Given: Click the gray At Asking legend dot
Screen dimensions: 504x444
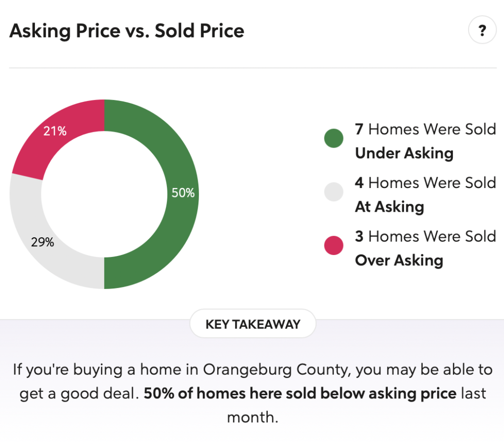Looking at the screenshot, I should tap(334, 192).
